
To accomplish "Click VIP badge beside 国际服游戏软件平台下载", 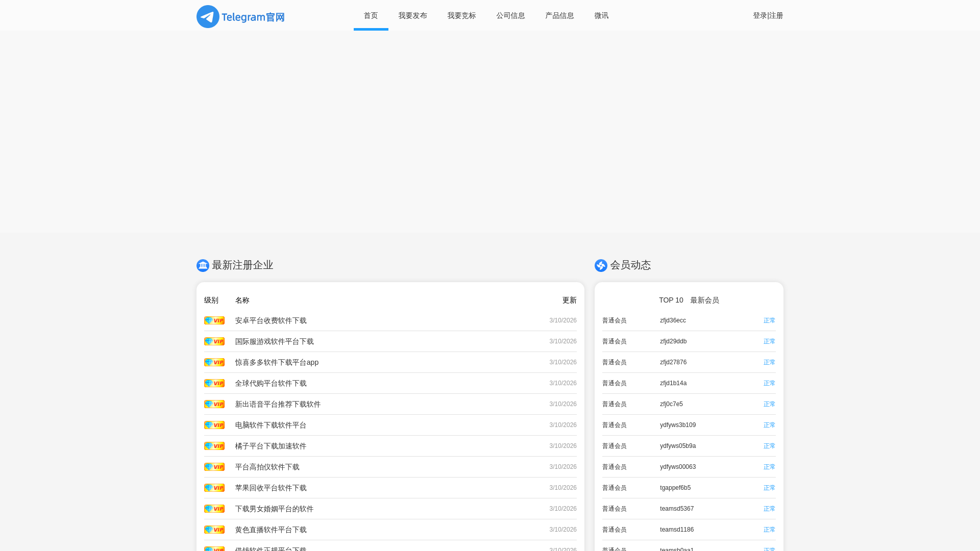I will [x=214, y=341].
